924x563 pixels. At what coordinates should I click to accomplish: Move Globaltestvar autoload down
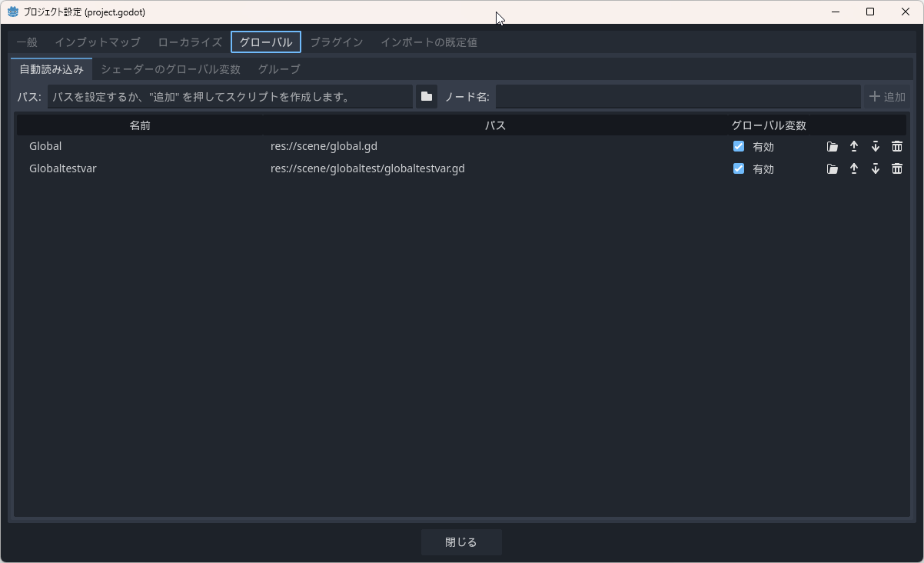[x=875, y=169]
